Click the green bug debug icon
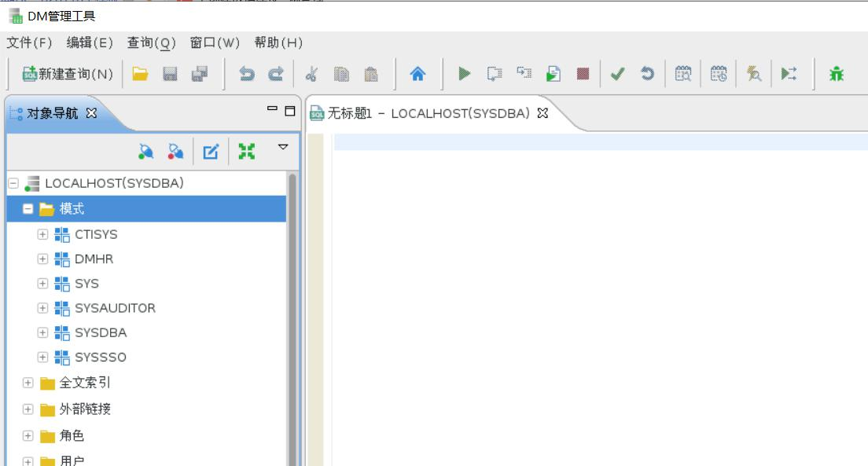Viewport: 868px width, 466px height. pos(837,74)
